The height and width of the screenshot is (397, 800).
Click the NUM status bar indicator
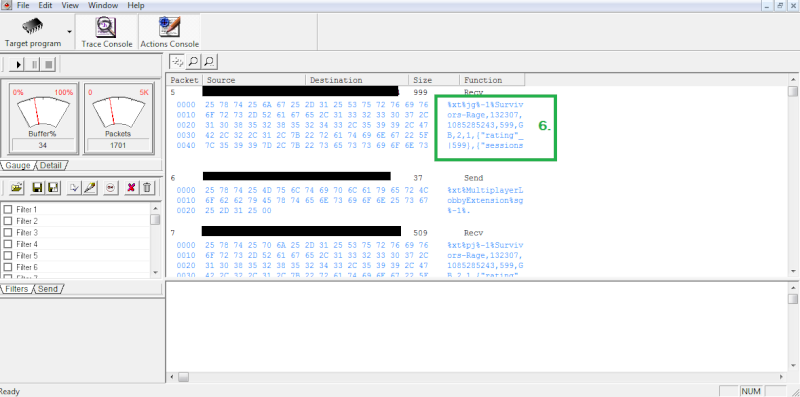point(751,391)
